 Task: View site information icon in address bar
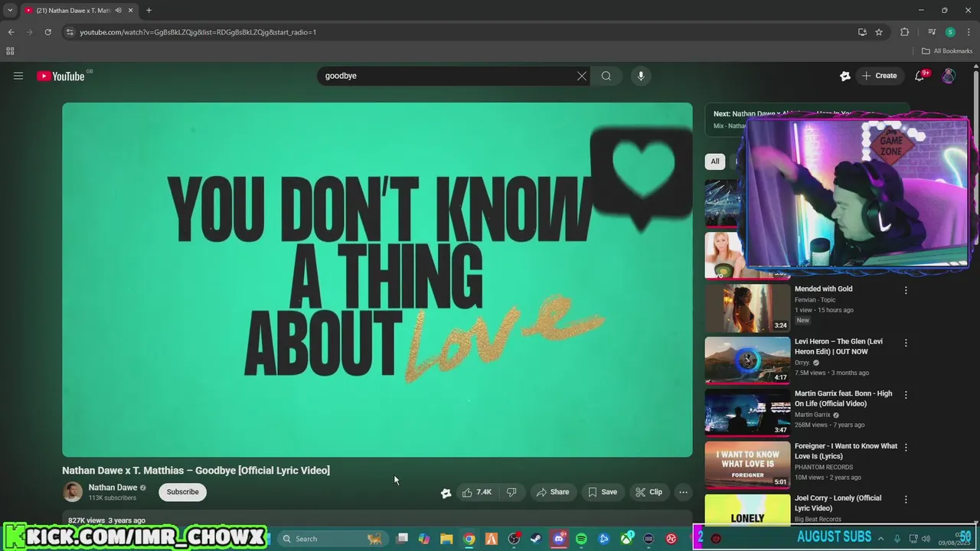click(70, 32)
